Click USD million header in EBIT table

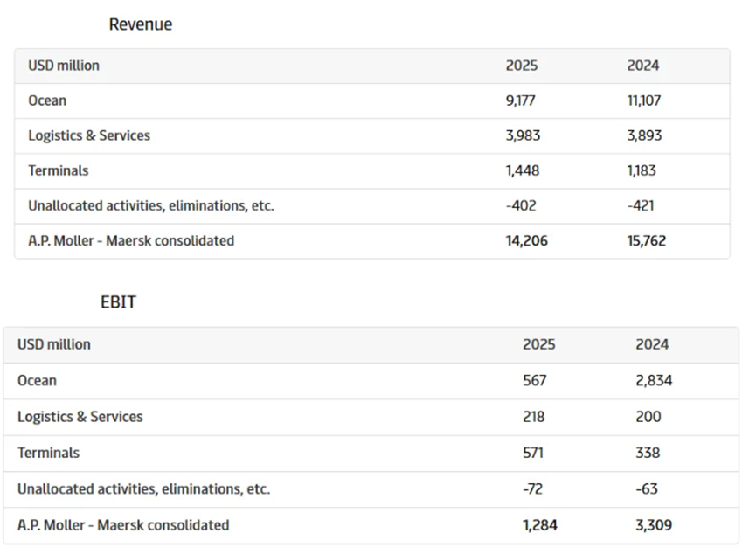[54, 344]
